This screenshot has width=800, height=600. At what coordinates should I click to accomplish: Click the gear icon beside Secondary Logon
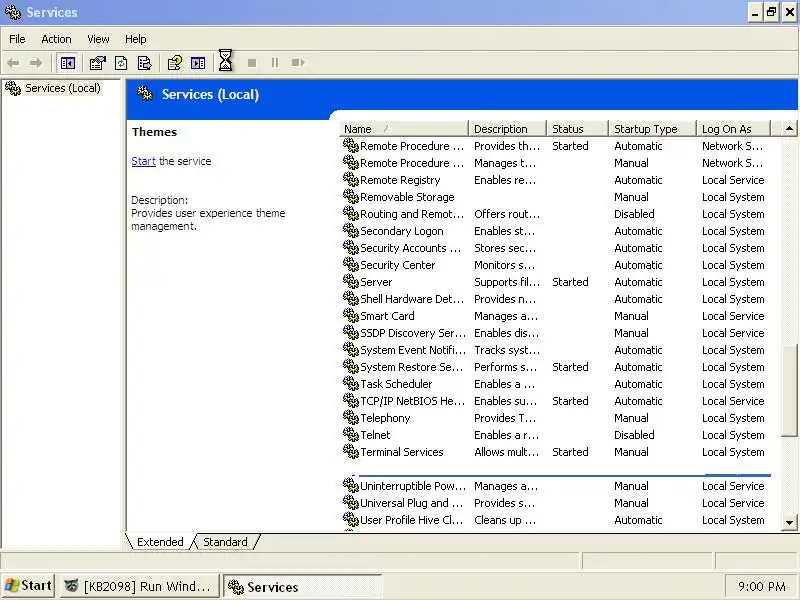[351, 231]
